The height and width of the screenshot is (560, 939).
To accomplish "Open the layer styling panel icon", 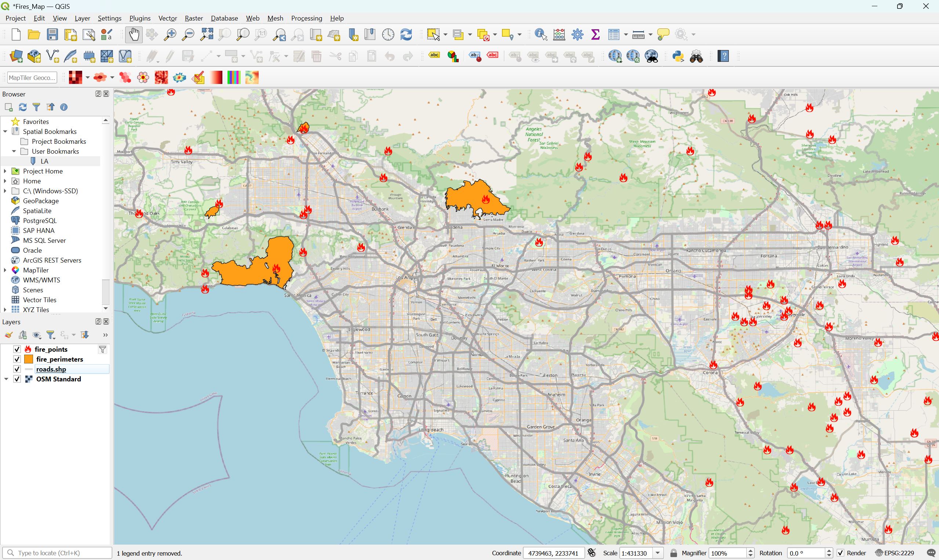I will click(8, 335).
